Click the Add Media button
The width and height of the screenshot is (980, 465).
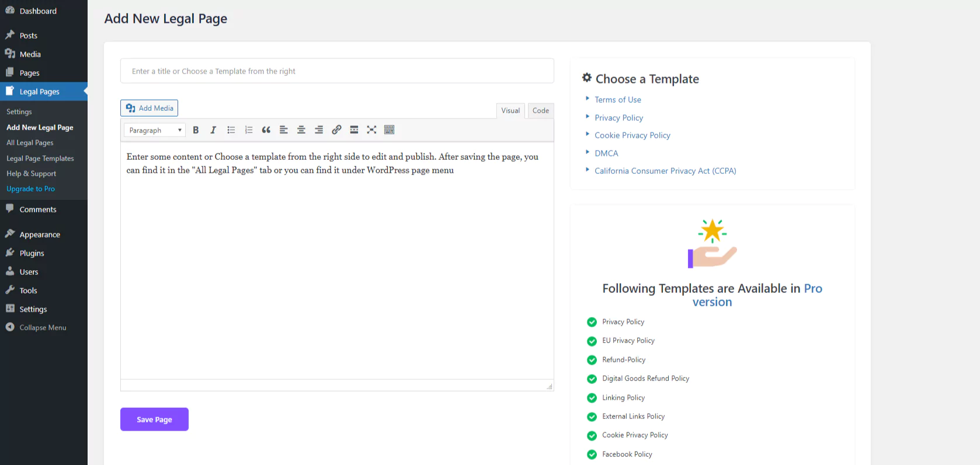[150, 108]
